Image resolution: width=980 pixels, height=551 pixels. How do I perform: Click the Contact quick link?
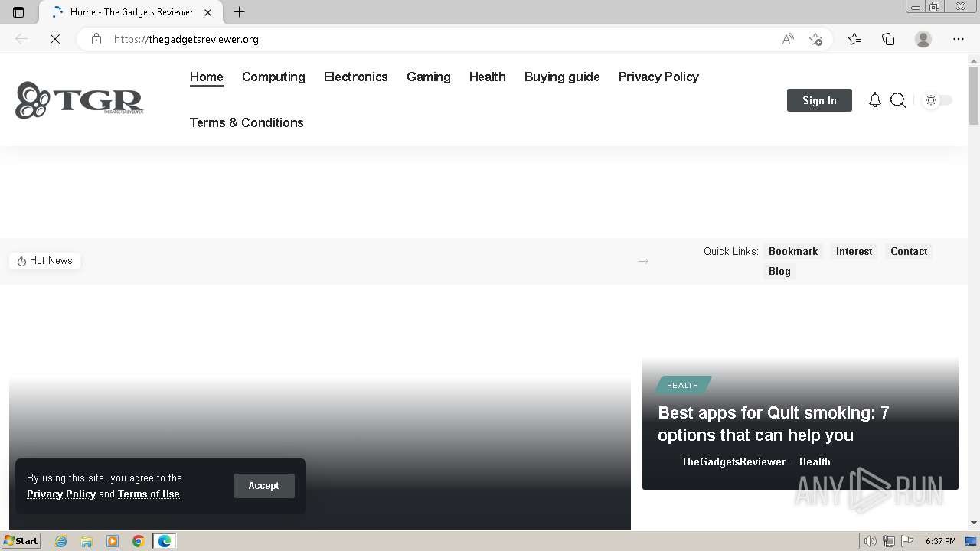tap(909, 251)
